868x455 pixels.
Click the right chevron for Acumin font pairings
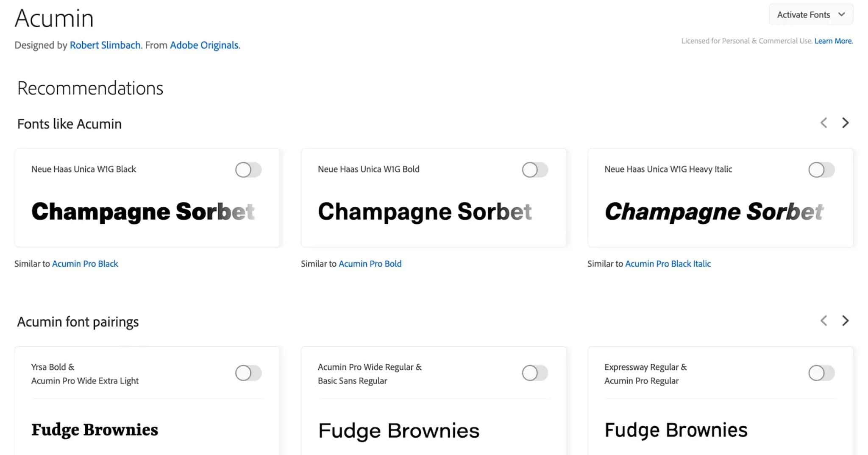[x=846, y=321]
